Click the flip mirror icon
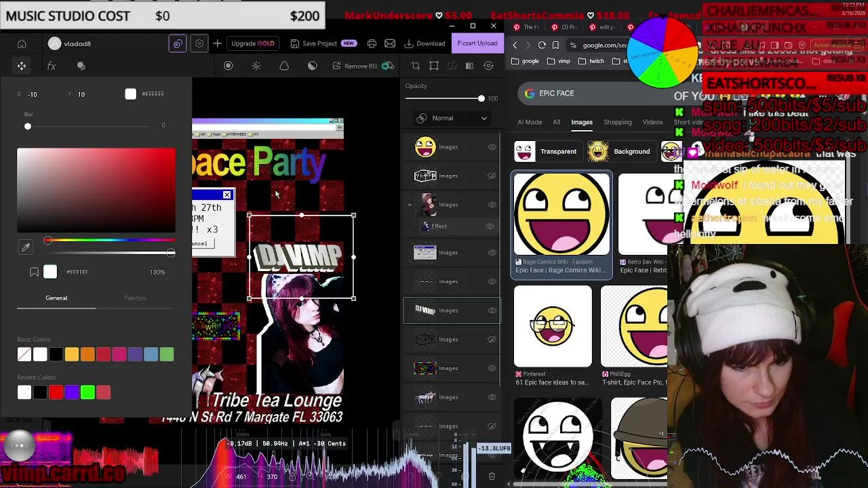The width and height of the screenshot is (868, 488). 469,66
